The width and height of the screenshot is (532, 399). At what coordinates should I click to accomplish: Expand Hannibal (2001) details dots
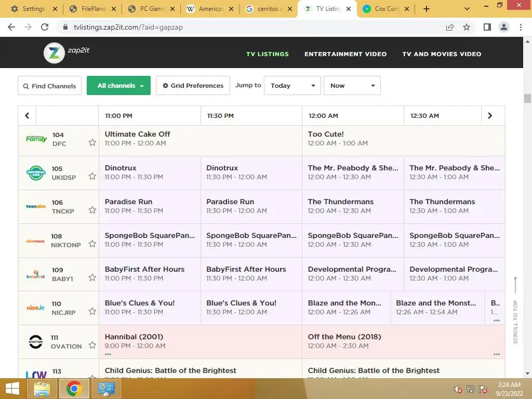click(x=108, y=354)
